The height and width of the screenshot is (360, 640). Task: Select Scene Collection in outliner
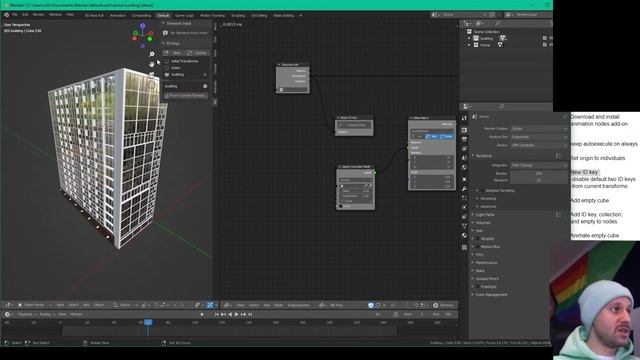486,31
